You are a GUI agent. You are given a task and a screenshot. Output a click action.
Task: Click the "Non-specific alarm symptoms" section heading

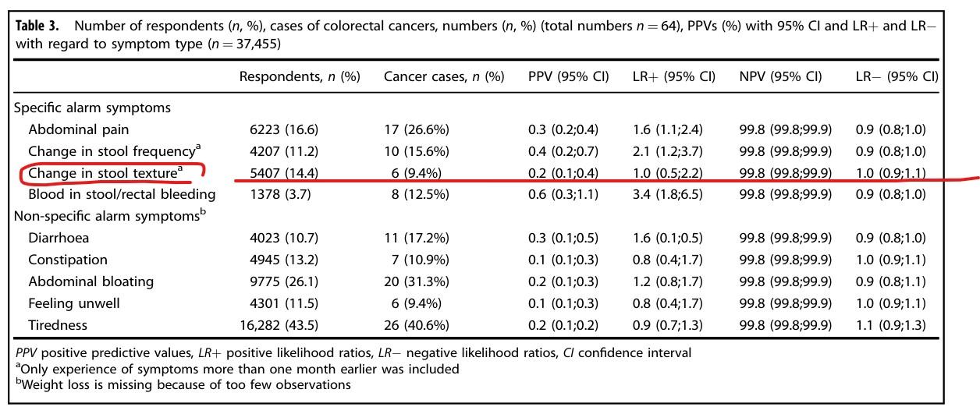(x=108, y=216)
